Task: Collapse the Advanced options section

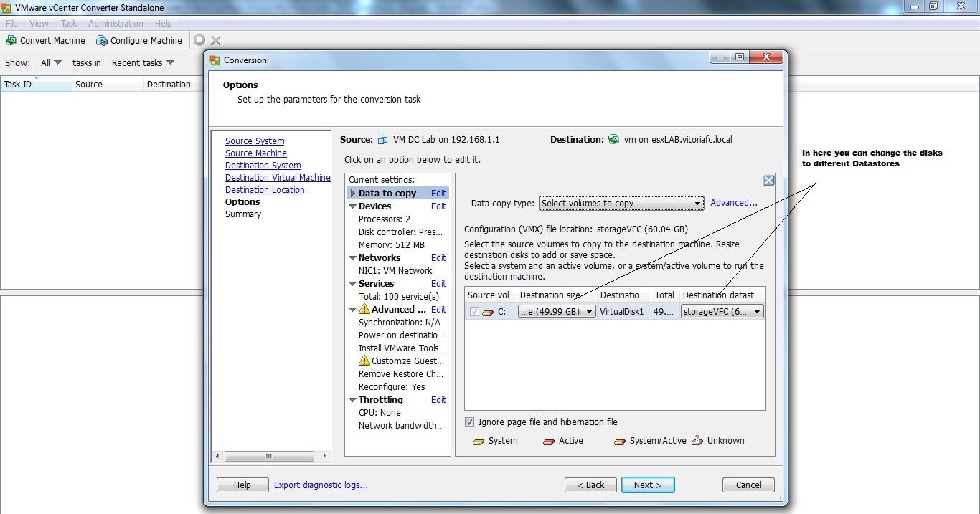Action: tap(352, 310)
